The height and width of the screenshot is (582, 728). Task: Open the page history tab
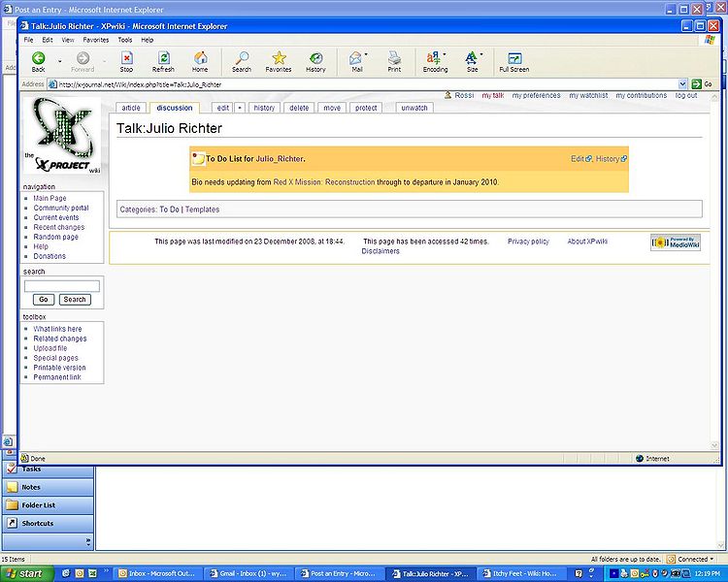coord(264,108)
